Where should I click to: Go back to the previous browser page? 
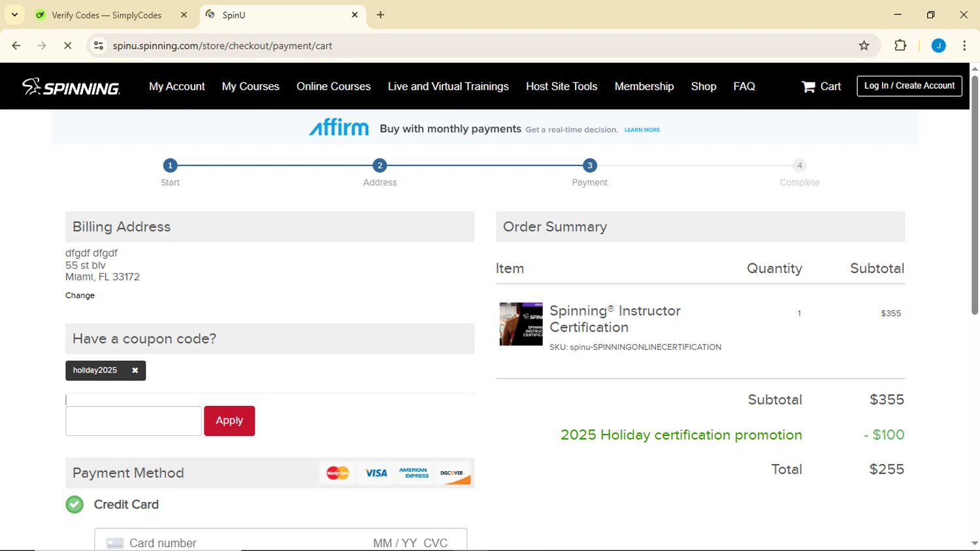pos(16,46)
